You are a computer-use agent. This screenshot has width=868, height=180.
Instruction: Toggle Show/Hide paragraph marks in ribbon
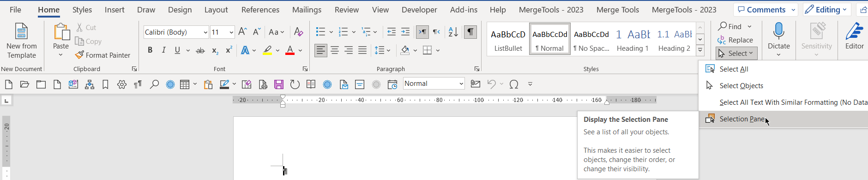[x=470, y=32]
